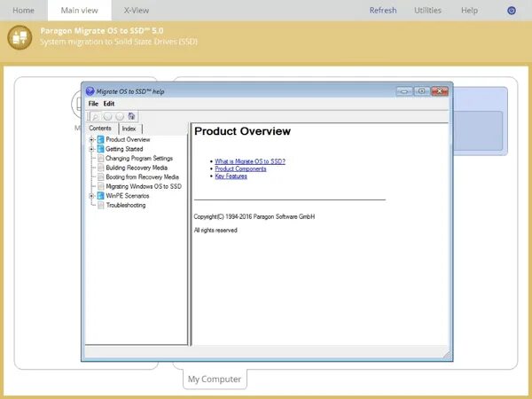Expand the WinPE Scenarios tree node
Image resolution: width=532 pixels, height=399 pixels.
click(91, 196)
